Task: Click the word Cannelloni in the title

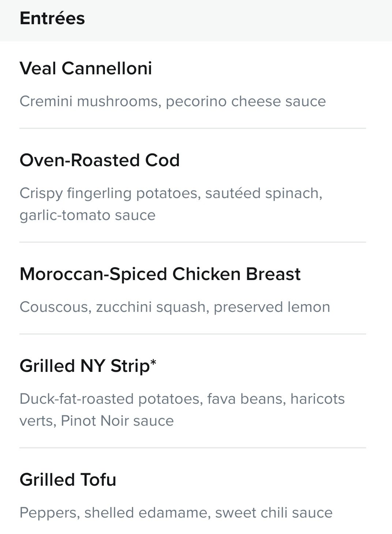Action: [x=107, y=68]
